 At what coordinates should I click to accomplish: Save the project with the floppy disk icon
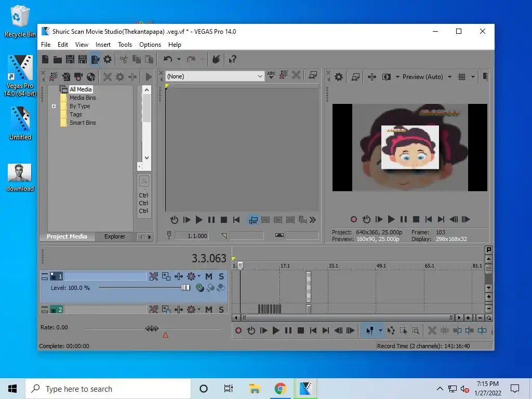(70, 59)
